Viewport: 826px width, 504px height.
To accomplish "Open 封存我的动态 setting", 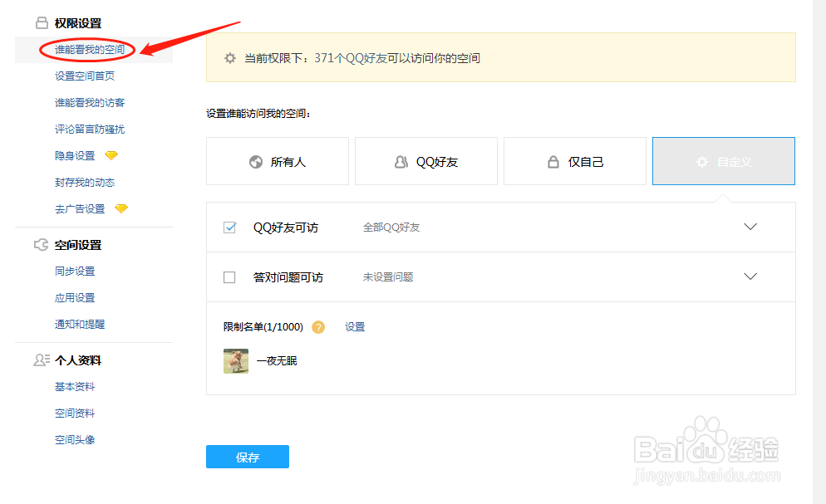I will [x=85, y=182].
